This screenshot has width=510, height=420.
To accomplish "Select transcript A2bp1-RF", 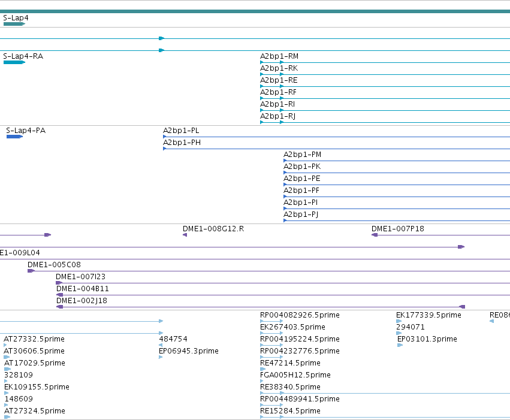I will 279,92.
